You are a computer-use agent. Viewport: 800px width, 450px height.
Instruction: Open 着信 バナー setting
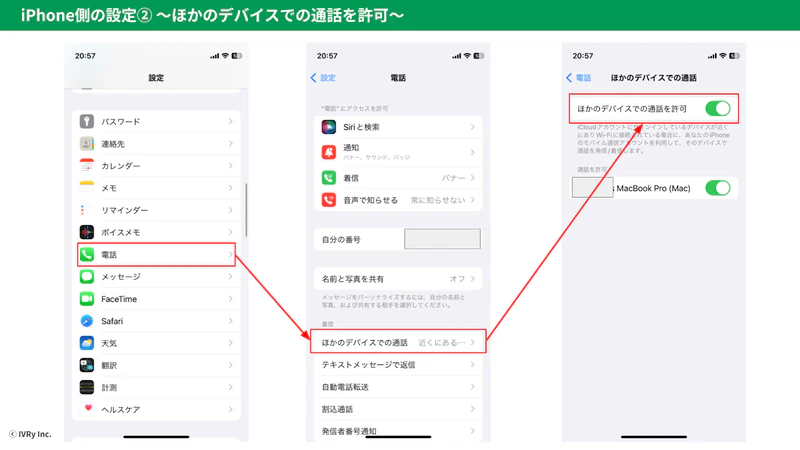[x=398, y=178]
